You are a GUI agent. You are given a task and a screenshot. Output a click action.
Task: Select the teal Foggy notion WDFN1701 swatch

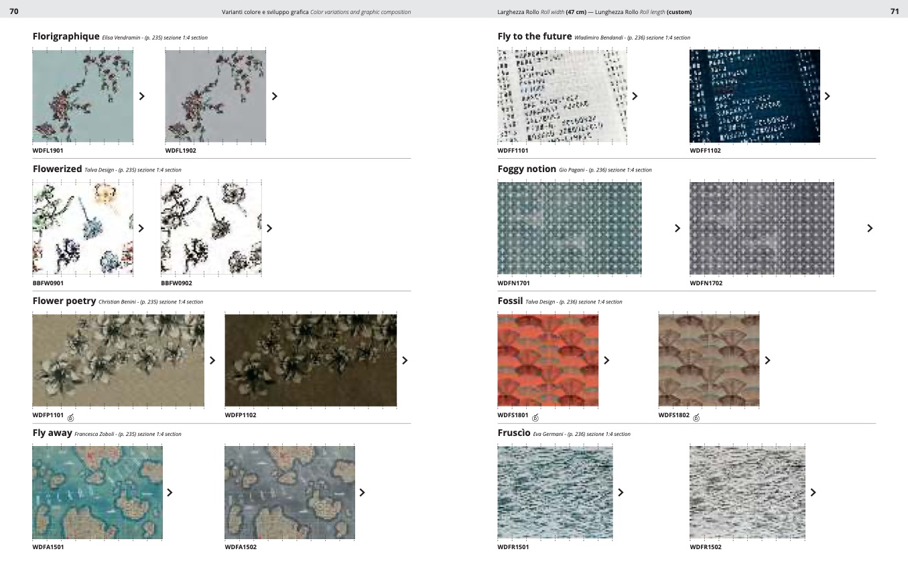tap(569, 228)
